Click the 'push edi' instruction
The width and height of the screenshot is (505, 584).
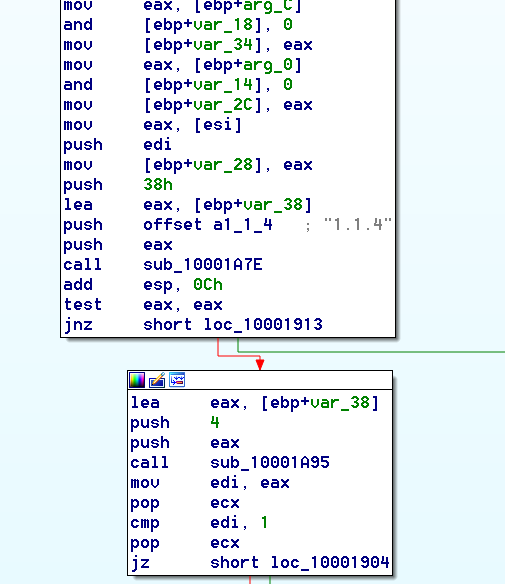point(118,145)
